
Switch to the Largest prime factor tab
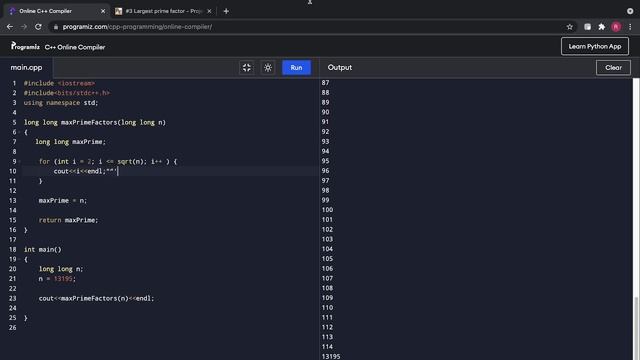[163, 11]
